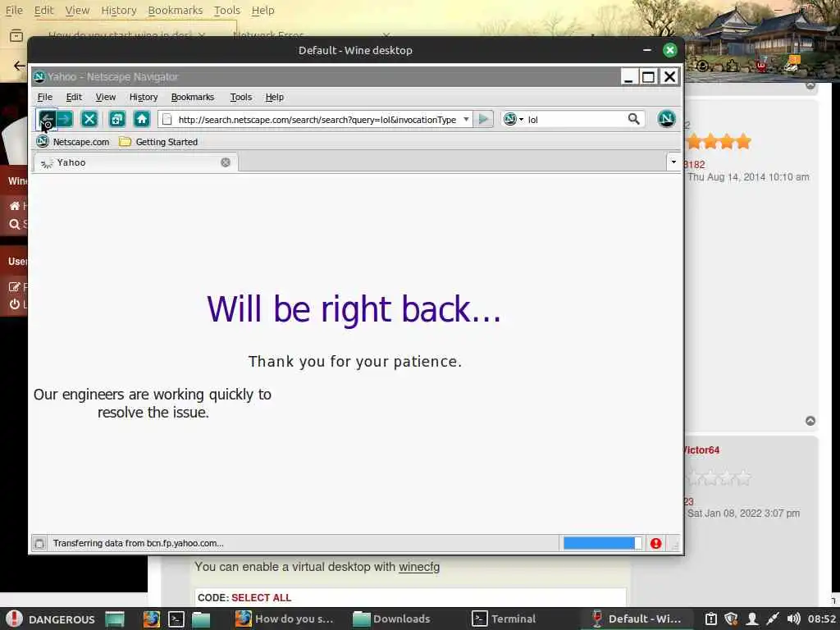This screenshot has width=840, height=630.
Task: Click SELECT ALL above code block
Action: tap(261, 598)
